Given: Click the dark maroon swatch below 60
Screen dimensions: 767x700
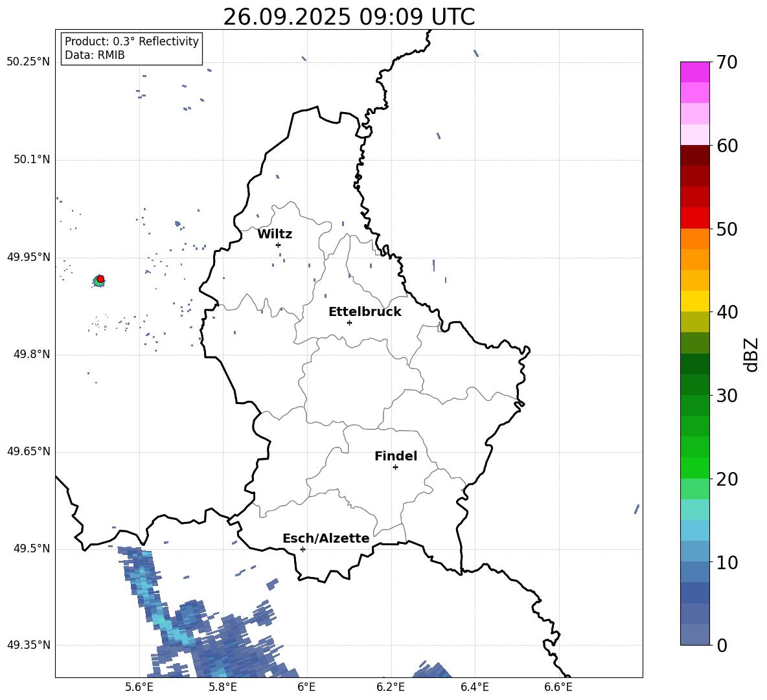Looking at the screenshot, I should pos(694,155).
